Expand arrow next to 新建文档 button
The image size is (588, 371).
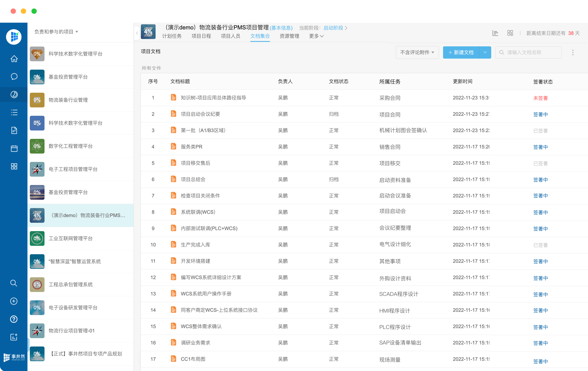[x=485, y=52]
